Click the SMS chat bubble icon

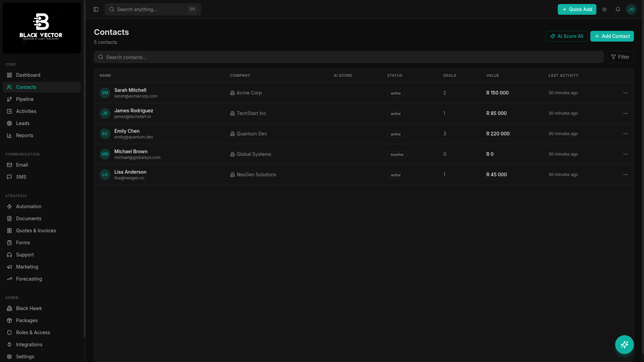tap(9, 177)
